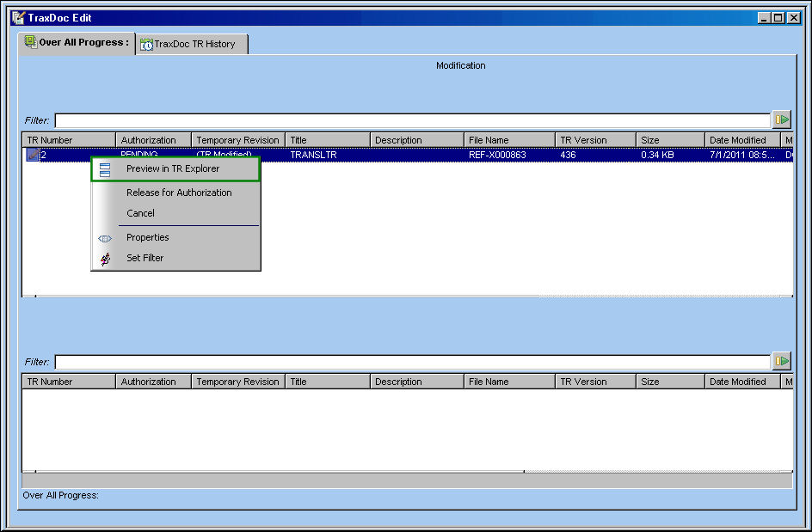Focus the upper Filter text field
812x532 pixels.
[413, 120]
